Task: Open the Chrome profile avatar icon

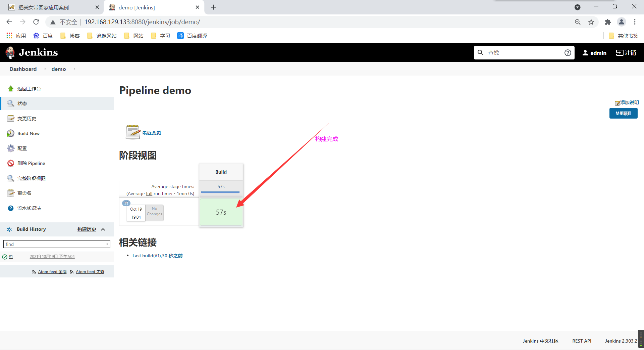Action: click(622, 22)
